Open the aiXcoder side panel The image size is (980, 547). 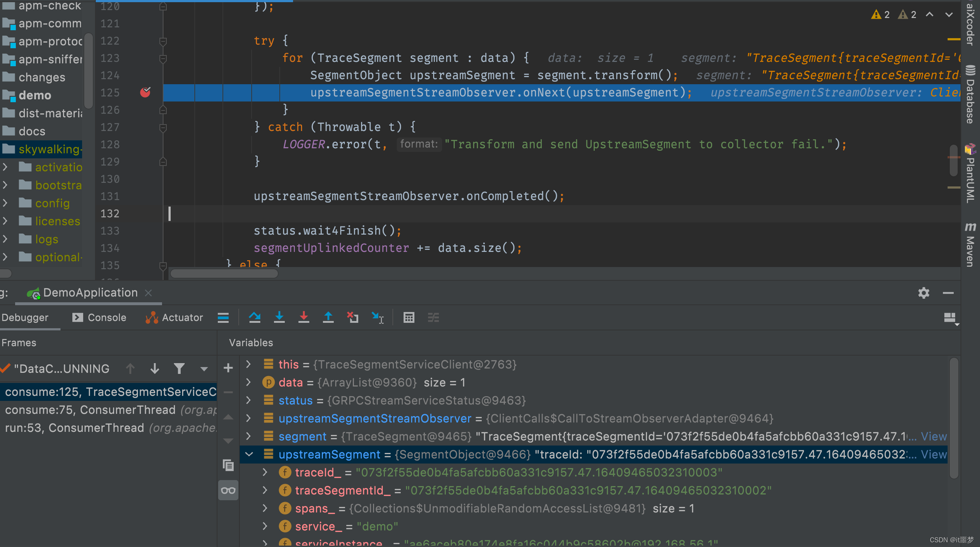click(x=971, y=24)
